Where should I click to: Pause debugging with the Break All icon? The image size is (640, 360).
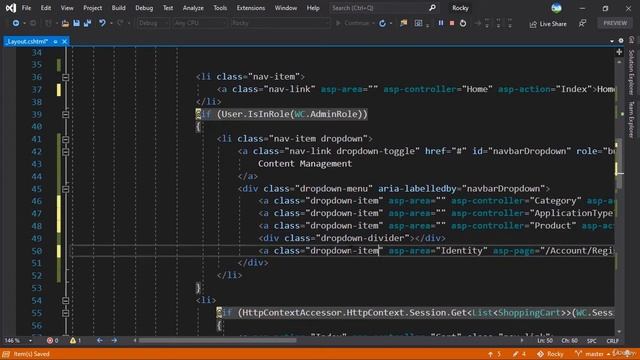(441, 23)
